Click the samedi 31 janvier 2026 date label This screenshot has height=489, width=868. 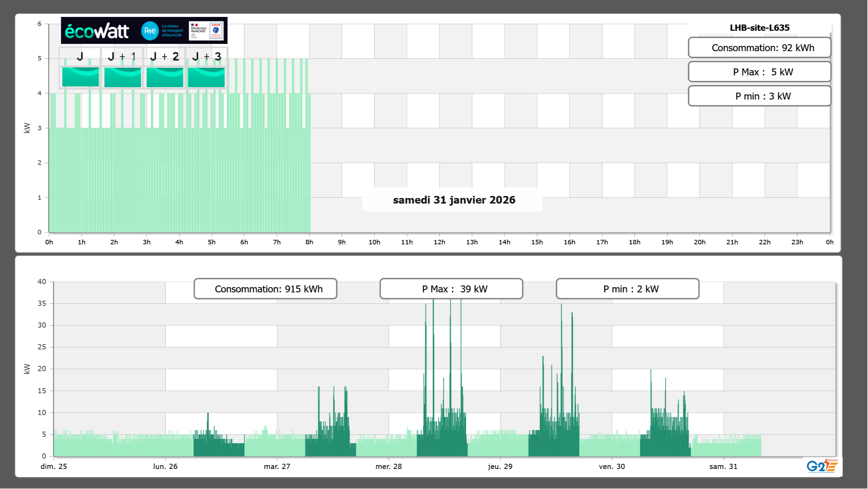coord(454,200)
